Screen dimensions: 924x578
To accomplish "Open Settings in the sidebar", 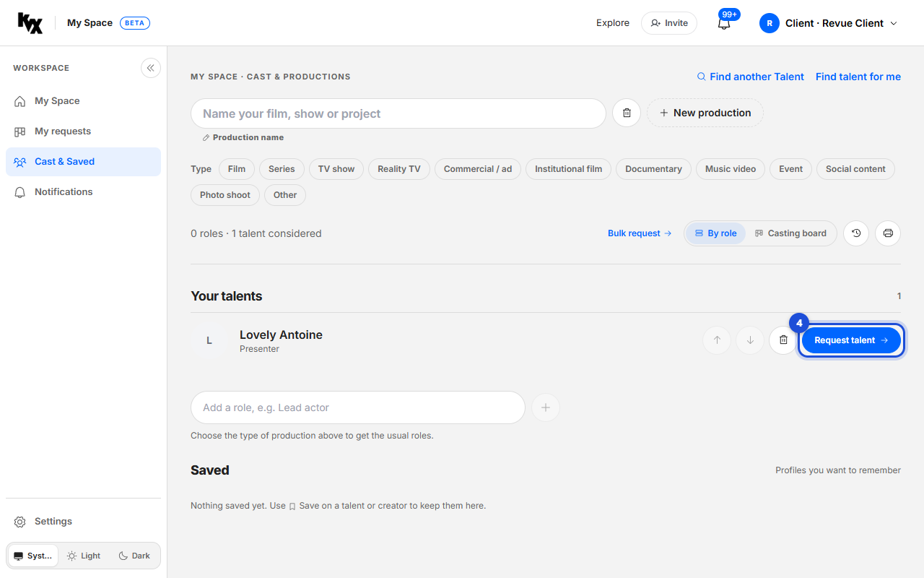I will 83,522.
